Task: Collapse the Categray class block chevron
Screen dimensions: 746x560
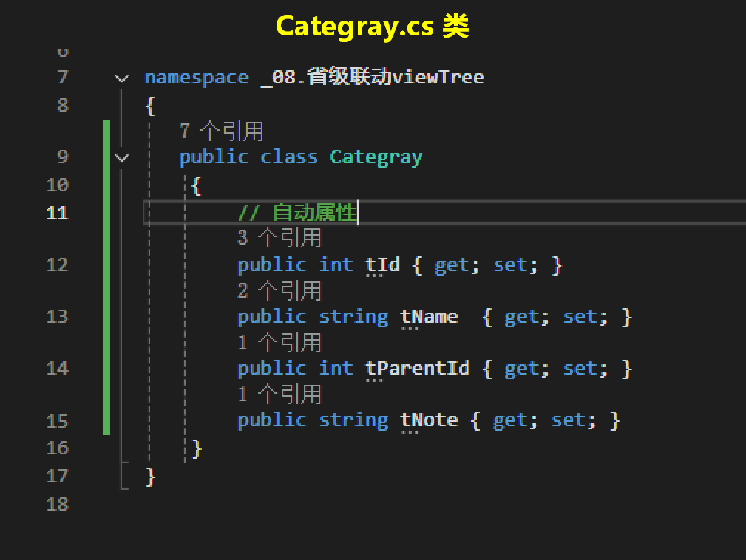Action: click(121, 157)
